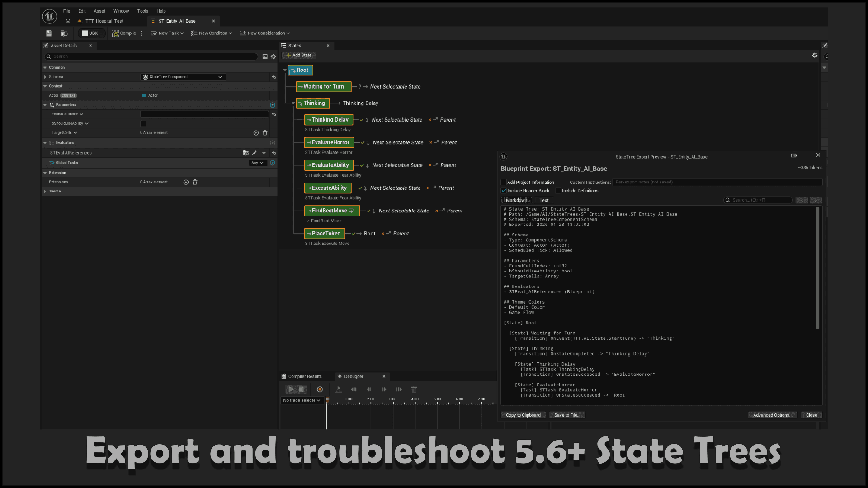Click the Add State button
Screen dimensions: 868x488
(298, 55)
